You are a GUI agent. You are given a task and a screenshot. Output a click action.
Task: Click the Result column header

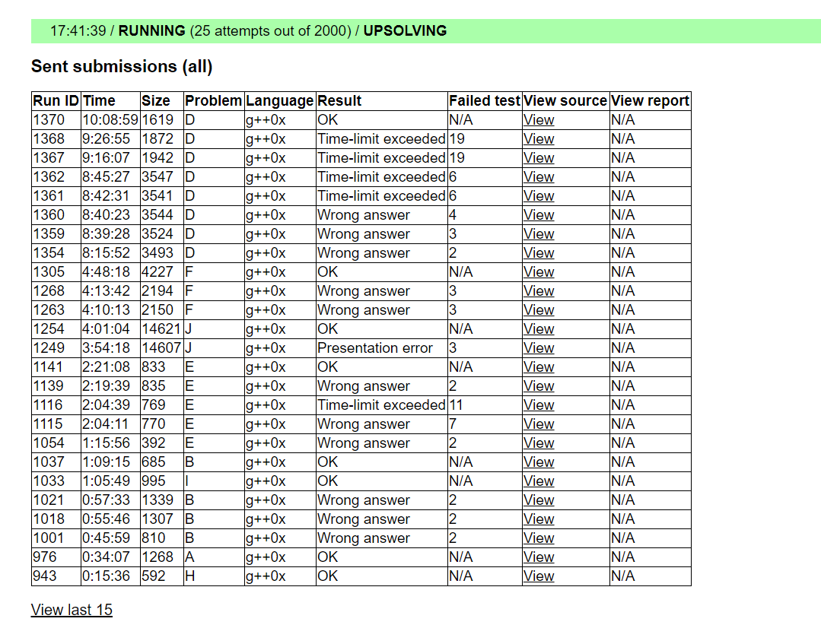tap(339, 101)
